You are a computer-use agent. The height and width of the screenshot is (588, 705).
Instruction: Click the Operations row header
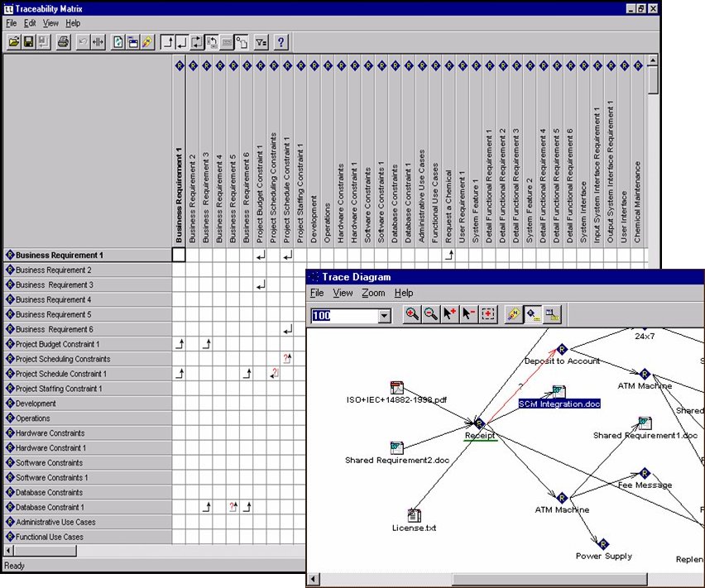tap(88, 418)
